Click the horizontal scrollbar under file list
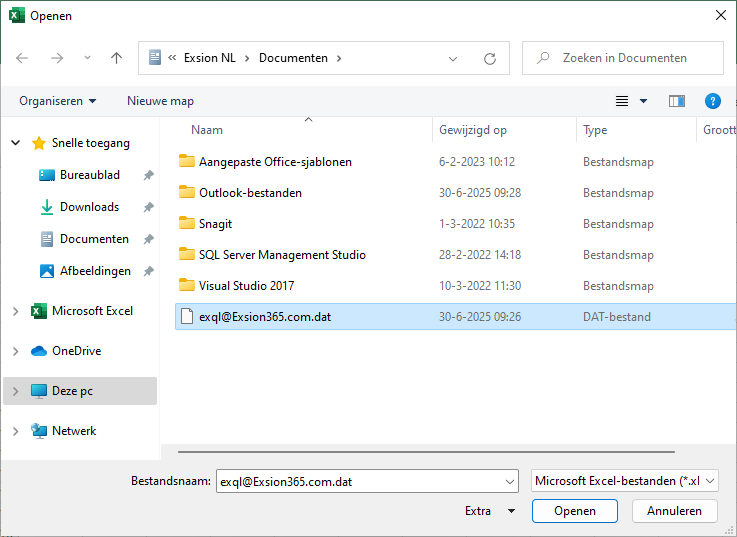 click(x=426, y=452)
